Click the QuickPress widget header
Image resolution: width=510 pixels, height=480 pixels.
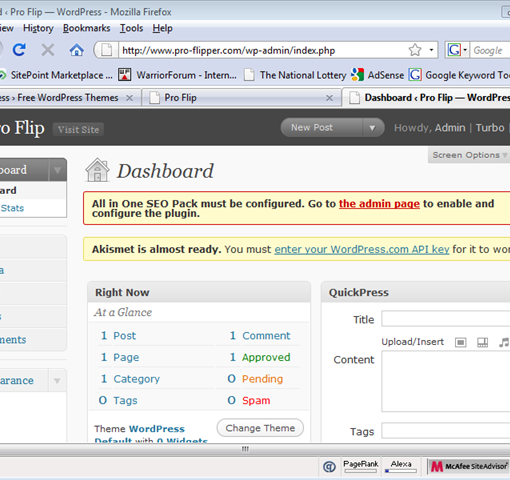416,292
